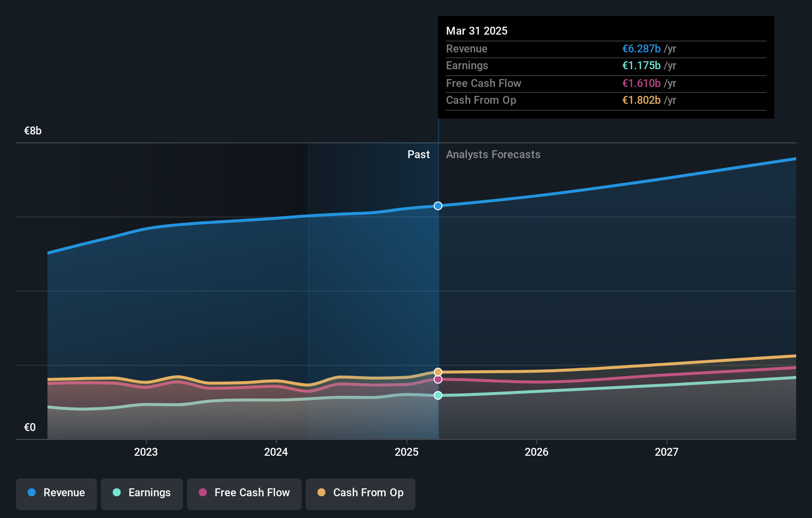Select the 2027 label on the timeline
812x518 pixels.
click(666, 451)
